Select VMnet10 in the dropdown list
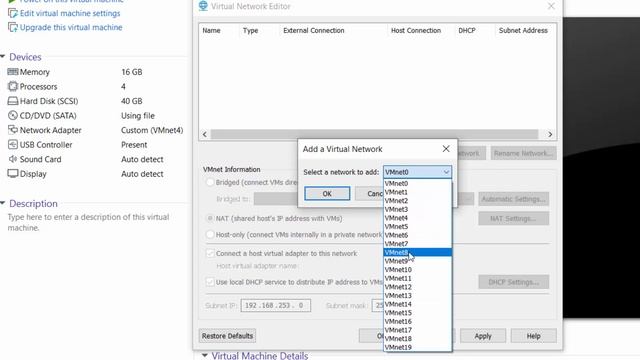The width and height of the screenshot is (640, 360). (417, 269)
